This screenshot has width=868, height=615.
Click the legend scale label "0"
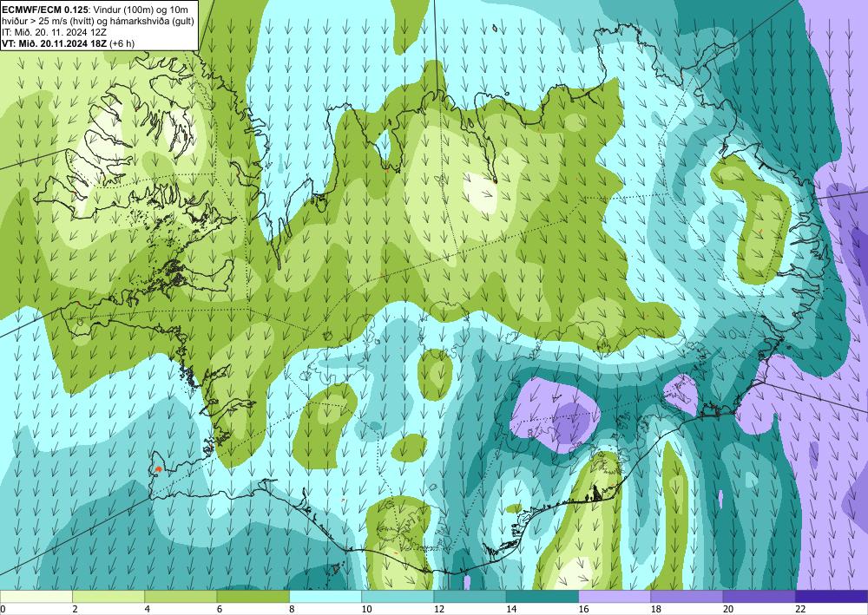(3, 609)
